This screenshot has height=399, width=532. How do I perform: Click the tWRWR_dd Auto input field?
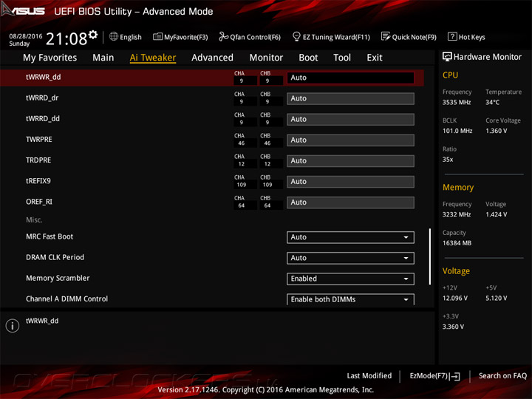coord(350,78)
